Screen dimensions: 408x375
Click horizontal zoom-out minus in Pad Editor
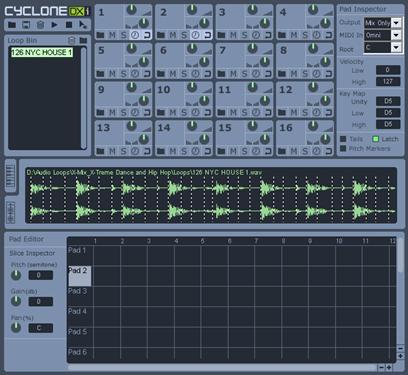[381, 368]
